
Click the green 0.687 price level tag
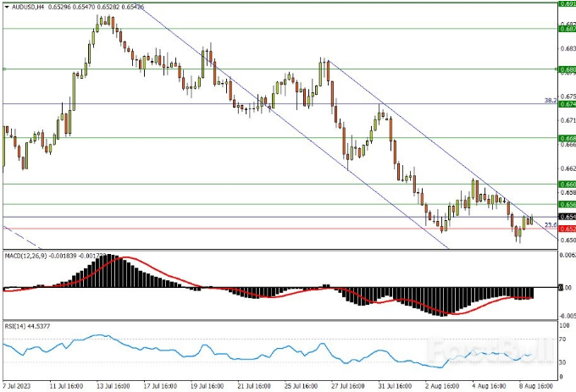point(566,28)
